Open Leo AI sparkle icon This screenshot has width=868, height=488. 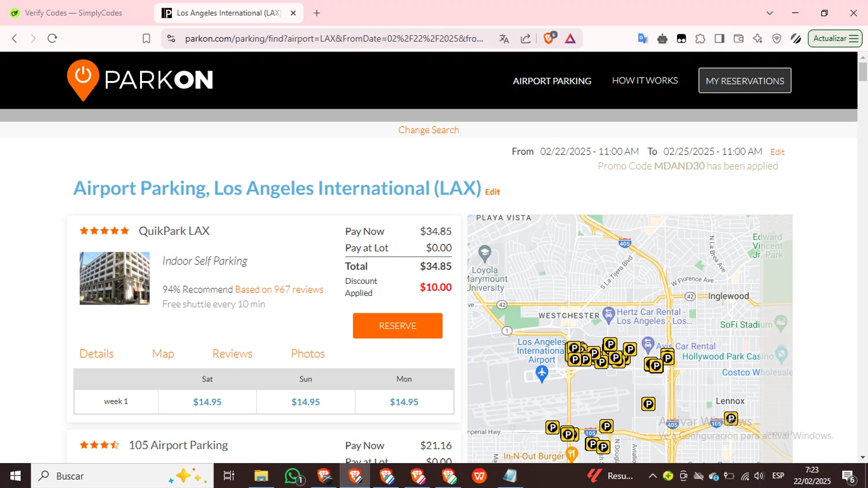[x=757, y=38]
